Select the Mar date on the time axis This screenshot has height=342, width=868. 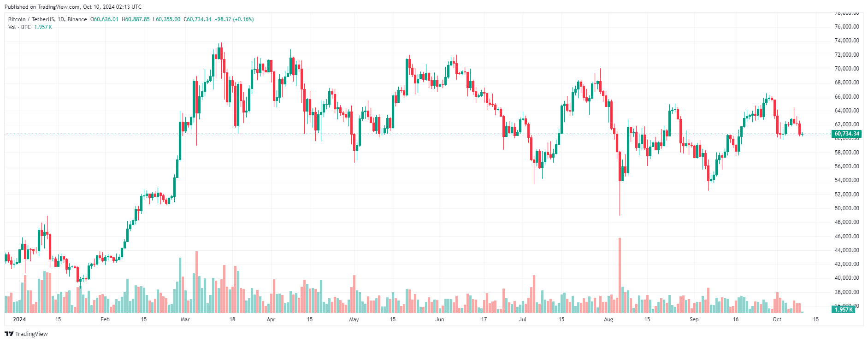point(185,319)
